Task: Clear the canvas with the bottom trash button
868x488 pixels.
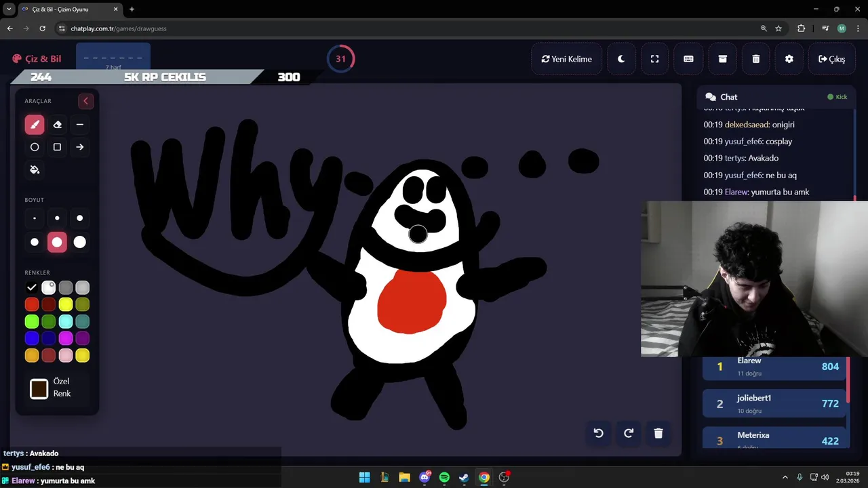Action: pos(658,433)
